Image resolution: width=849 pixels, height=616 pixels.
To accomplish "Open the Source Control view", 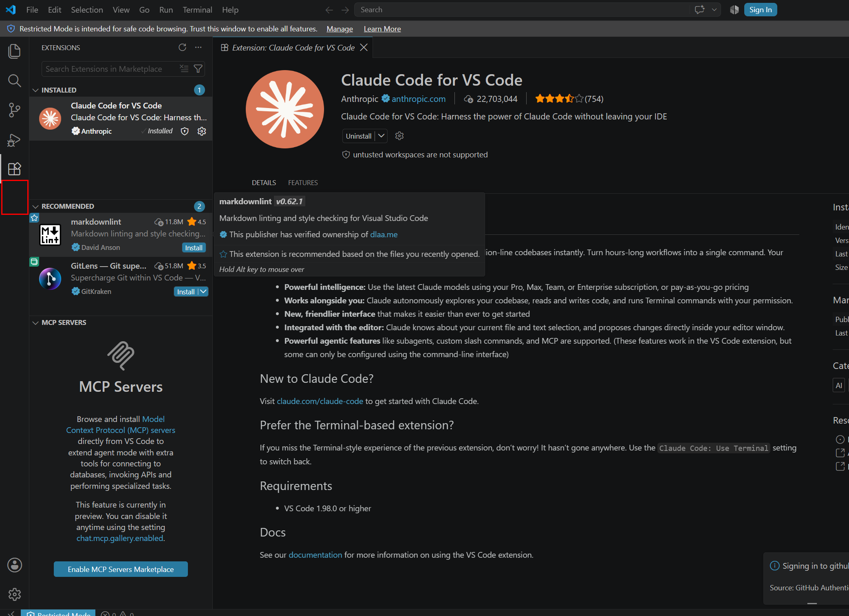I will coord(14,110).
